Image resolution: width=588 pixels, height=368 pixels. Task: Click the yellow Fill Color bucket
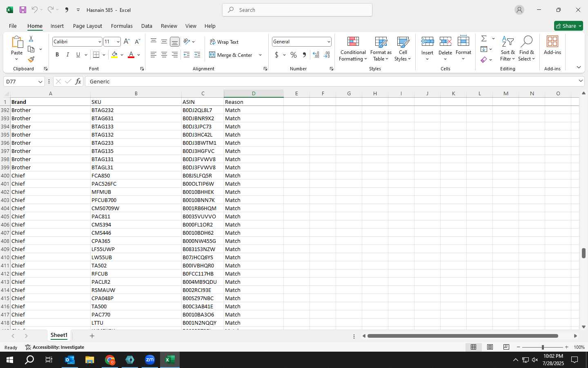click(x=114, y=55)
